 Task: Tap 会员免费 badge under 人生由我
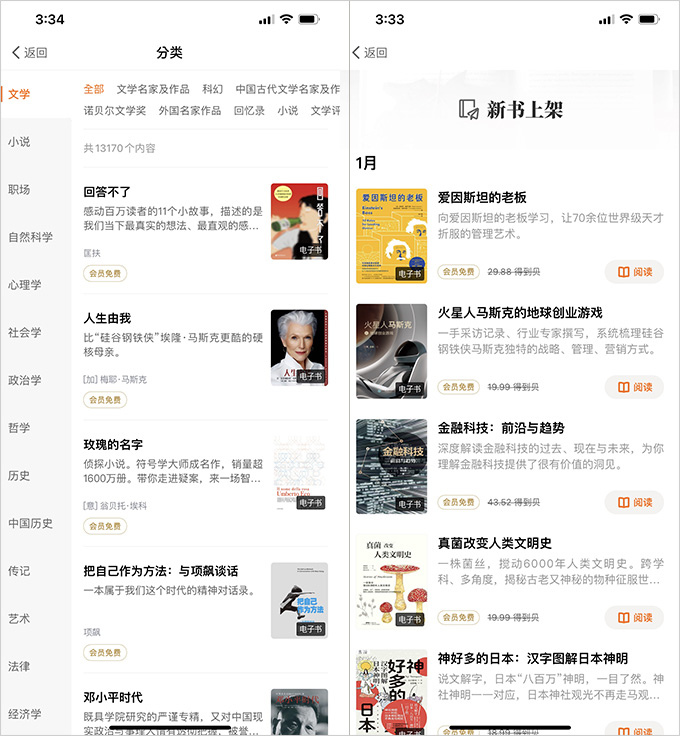[105, 400]
